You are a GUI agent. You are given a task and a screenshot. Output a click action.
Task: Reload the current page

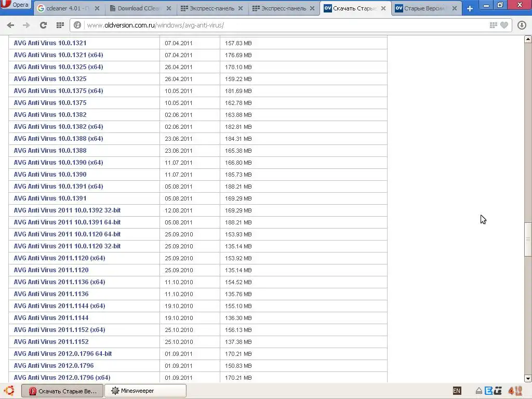(x=43, y=25)
